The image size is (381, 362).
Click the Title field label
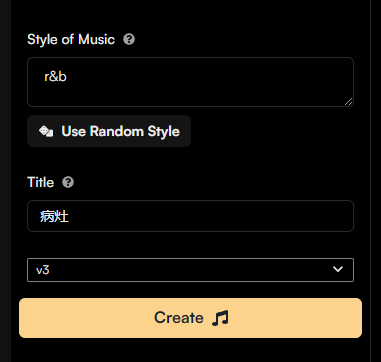(40, 182)
